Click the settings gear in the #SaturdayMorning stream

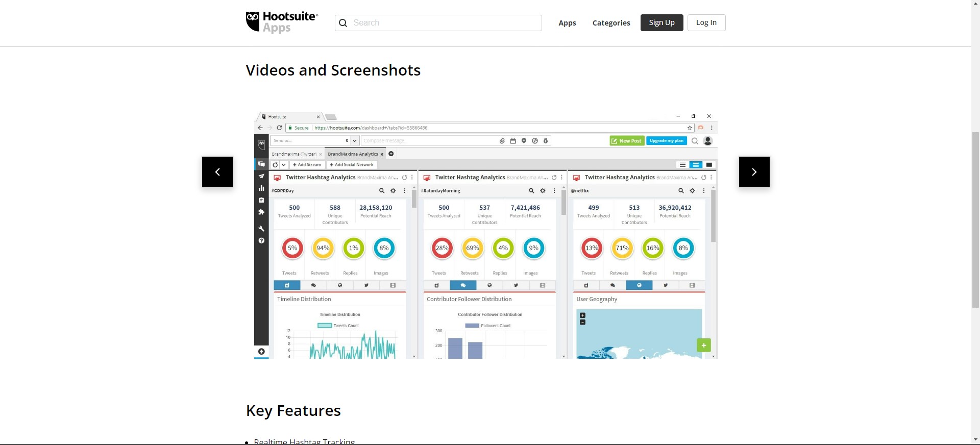[x=543, y=190]
